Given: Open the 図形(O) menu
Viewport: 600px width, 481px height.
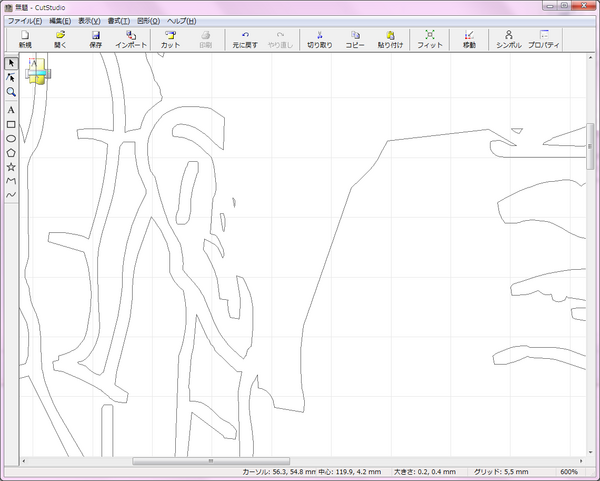Looking at the screenshot, I should pyautogui.click(x=148, y=21).
